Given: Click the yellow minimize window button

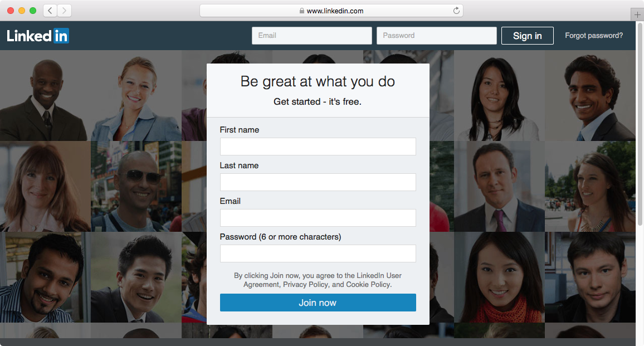Looking at the screenshot, I should [22, 11].
